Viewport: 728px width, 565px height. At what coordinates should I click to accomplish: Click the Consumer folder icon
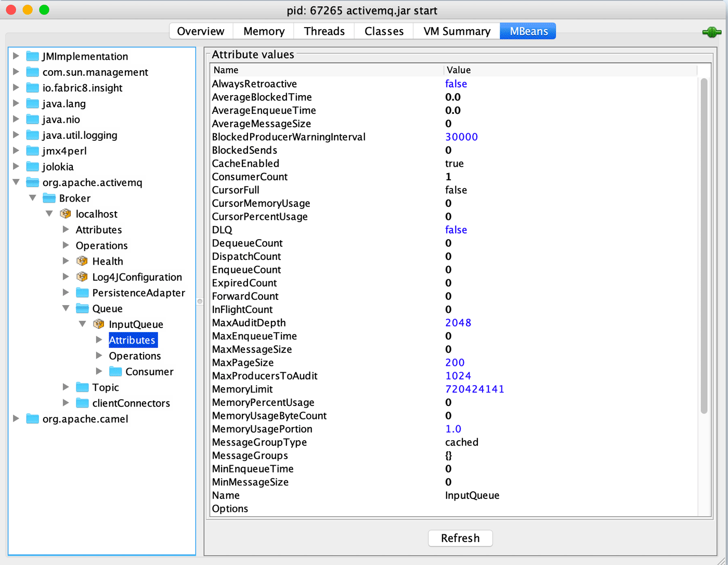[116, 372]
